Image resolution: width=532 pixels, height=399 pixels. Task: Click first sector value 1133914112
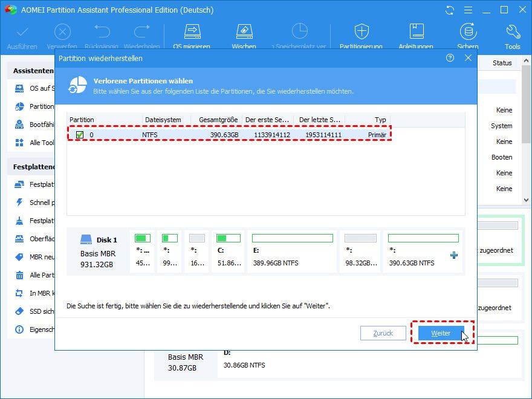[x=272, y=135]
